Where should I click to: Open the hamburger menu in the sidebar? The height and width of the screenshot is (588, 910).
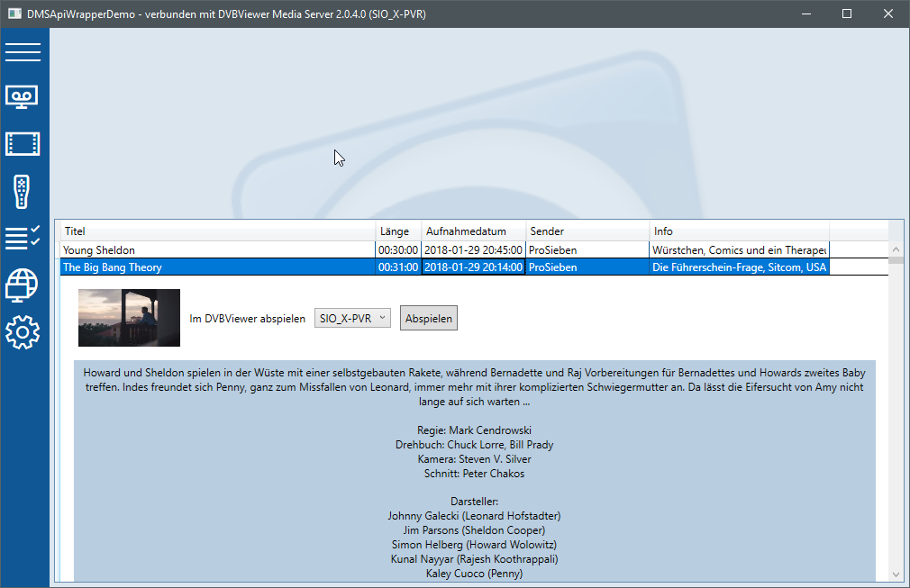coord(23,51)
